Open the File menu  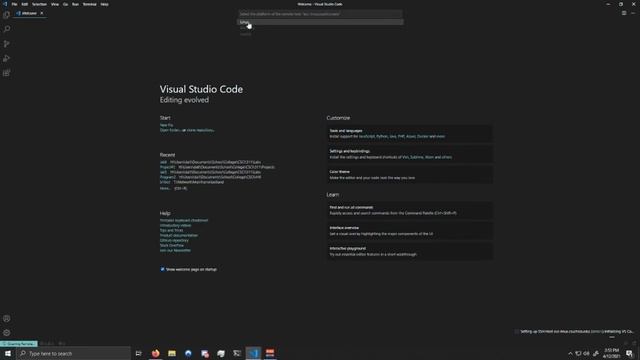point(14,4)
